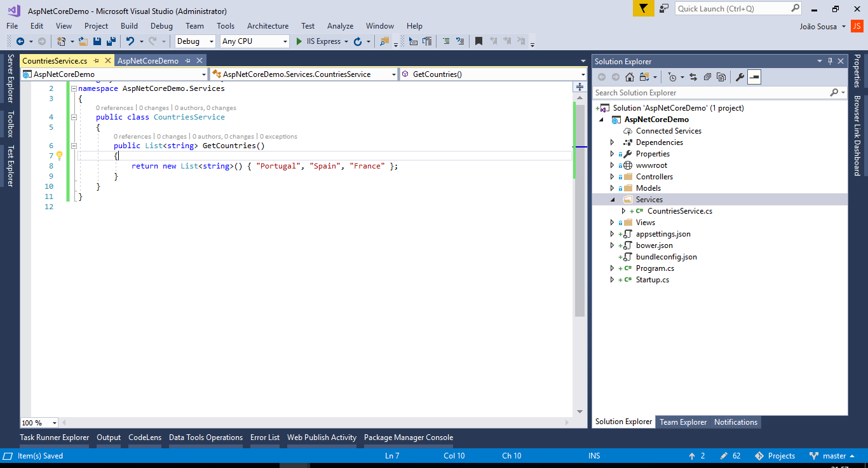Open the Package Manager Console tab
The height and width of the screenshot is (468, 868).
point(409,437)
